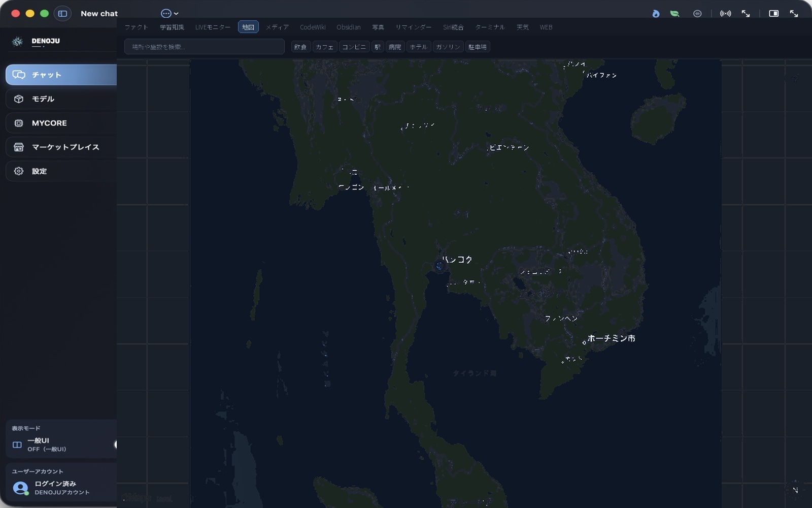Expand the chat options chevron dropdown
Viewport: 812px width, 508px height.
pos(176,14)
